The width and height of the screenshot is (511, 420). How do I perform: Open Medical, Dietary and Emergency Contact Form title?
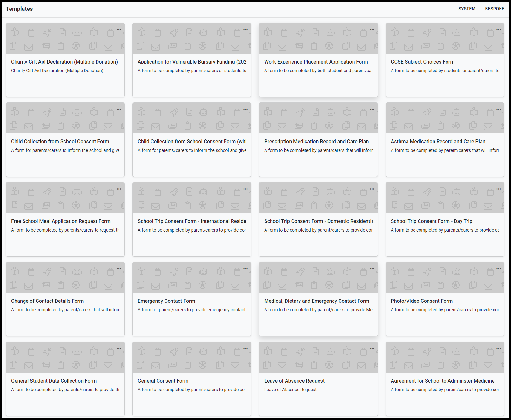(x=317, y=301)
